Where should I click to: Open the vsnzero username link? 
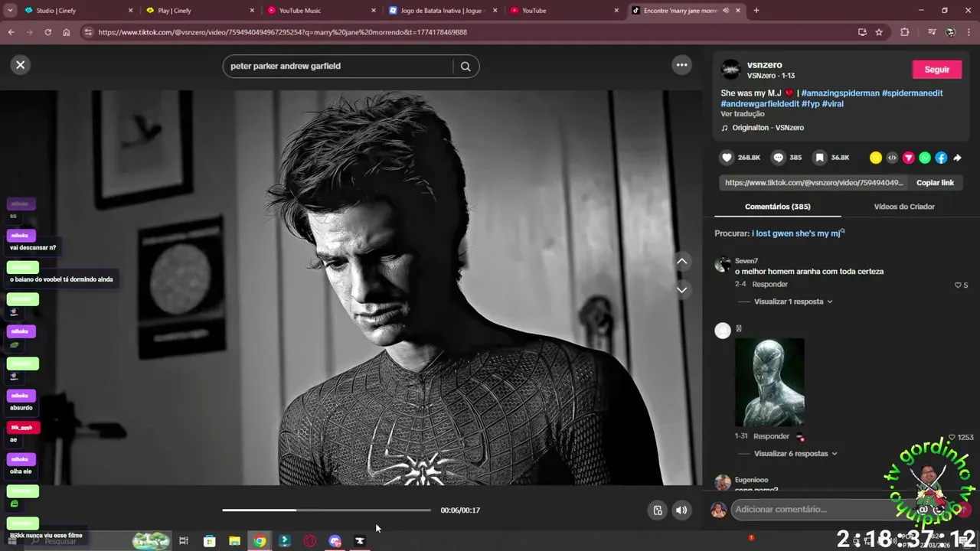tap(764, 65)
